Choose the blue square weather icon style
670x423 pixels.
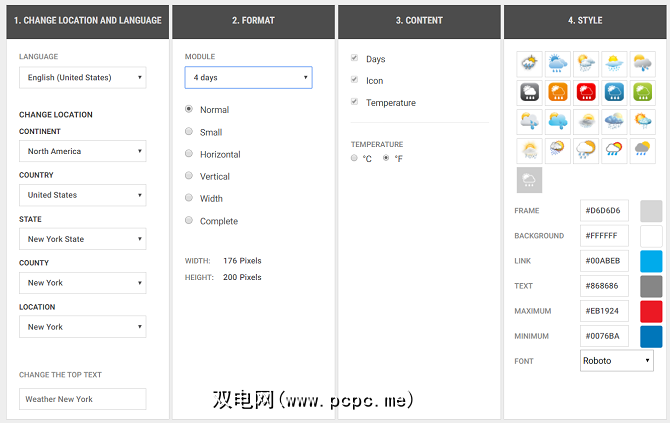(614, 92)
